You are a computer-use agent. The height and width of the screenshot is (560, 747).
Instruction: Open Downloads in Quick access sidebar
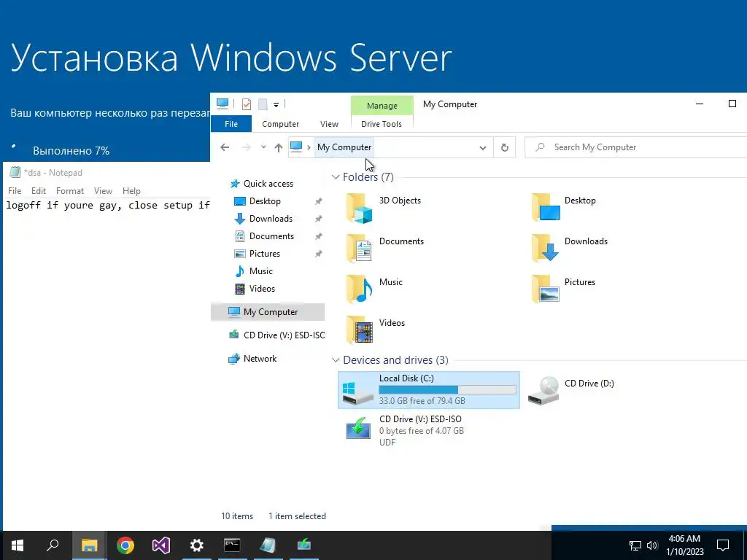click(x=271, y=219)
